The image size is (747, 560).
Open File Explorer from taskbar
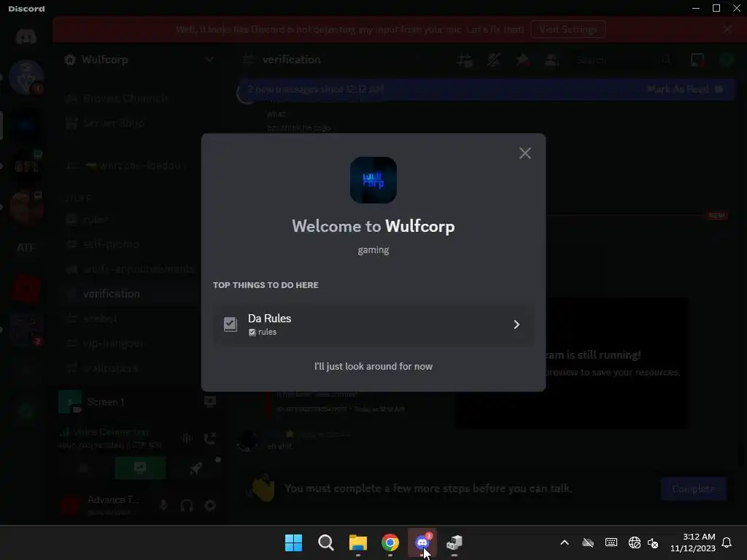(357, 542)
